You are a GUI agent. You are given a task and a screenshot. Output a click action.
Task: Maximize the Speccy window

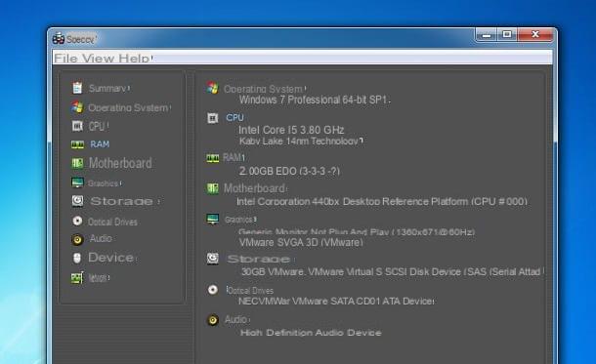[x=507, y=35]
